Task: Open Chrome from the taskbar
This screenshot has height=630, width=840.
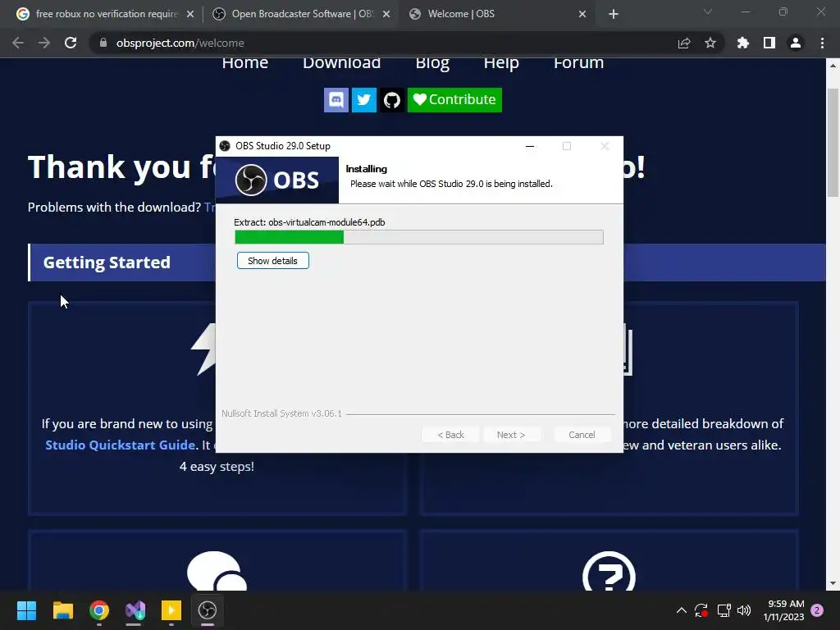Action: tap(99, 610)
